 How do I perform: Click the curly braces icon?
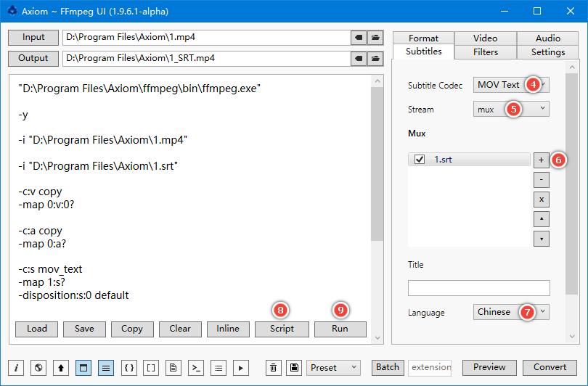click(x=128, y=367)
